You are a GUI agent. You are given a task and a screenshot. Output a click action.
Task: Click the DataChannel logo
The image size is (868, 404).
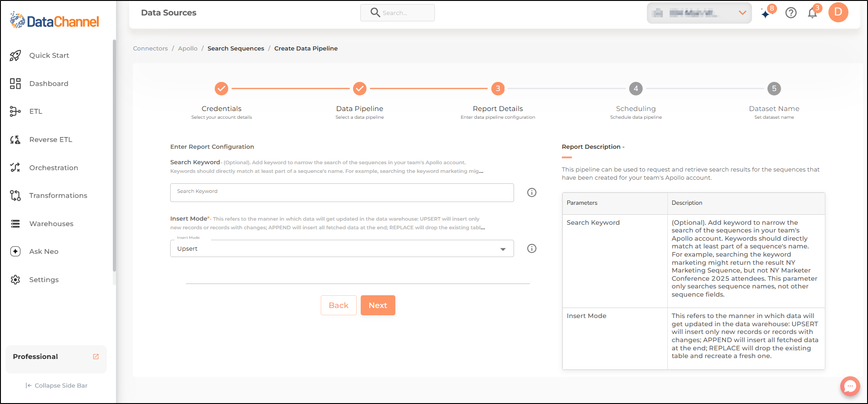click(x=55, y=20)
